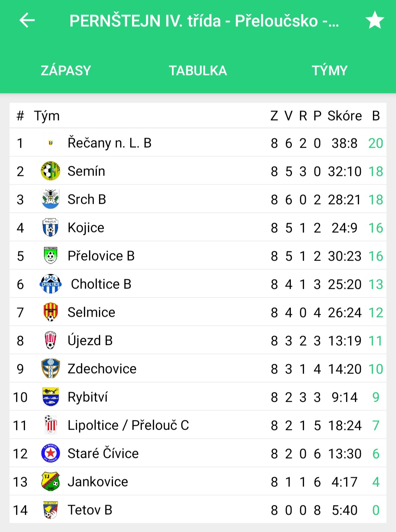Open the Zdechovice shield logo
The height and width of the screenshot is (532, 396).
tap(51, 368)
